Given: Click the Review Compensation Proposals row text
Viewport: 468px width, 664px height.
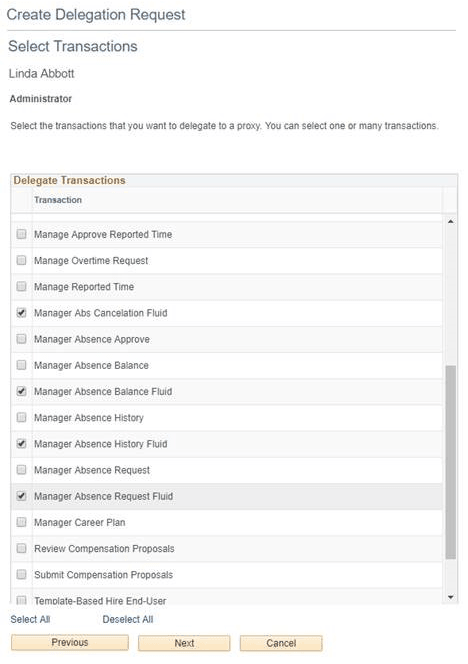Looking at the screenshot, I should (104, 549).
